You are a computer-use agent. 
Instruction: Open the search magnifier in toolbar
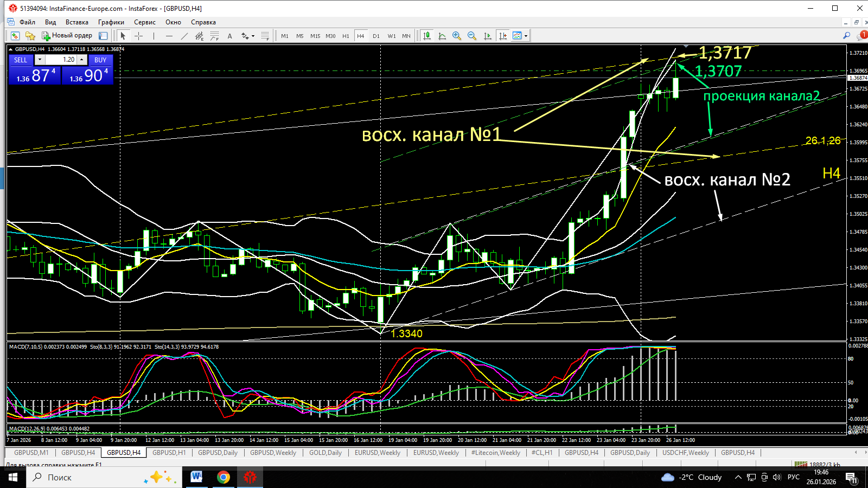tap(846, 36)
